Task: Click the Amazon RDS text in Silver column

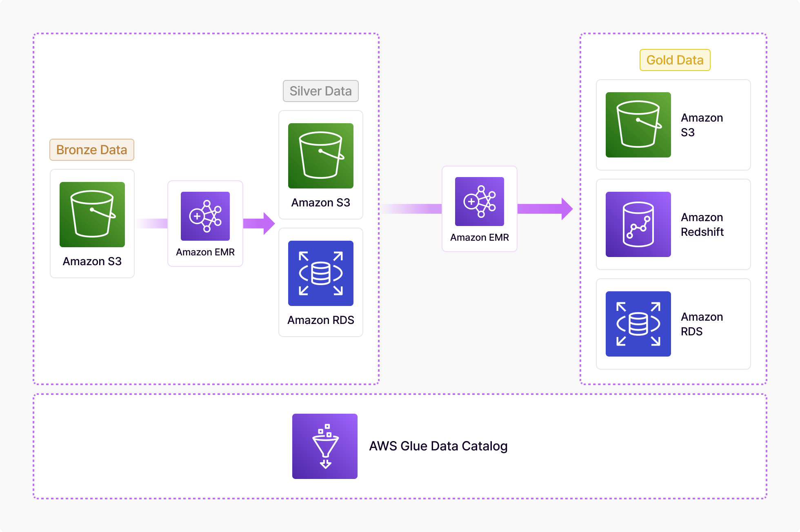Action: tap(321, 320)
